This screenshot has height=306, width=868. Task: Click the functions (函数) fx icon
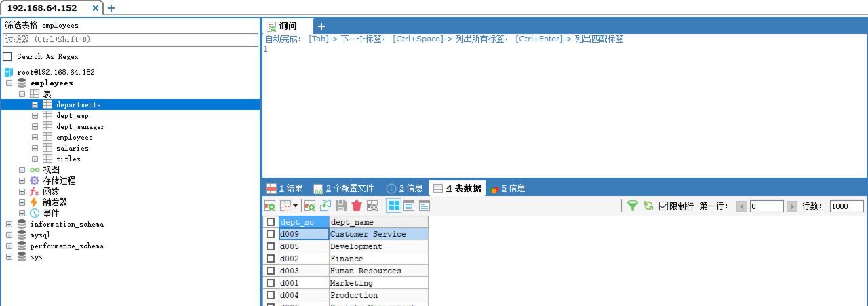(35, 191)
